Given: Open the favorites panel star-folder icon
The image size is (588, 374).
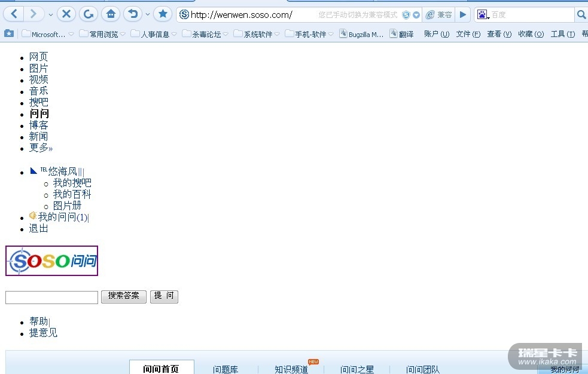Looking at the screenshot, I should tap(9, 33).
